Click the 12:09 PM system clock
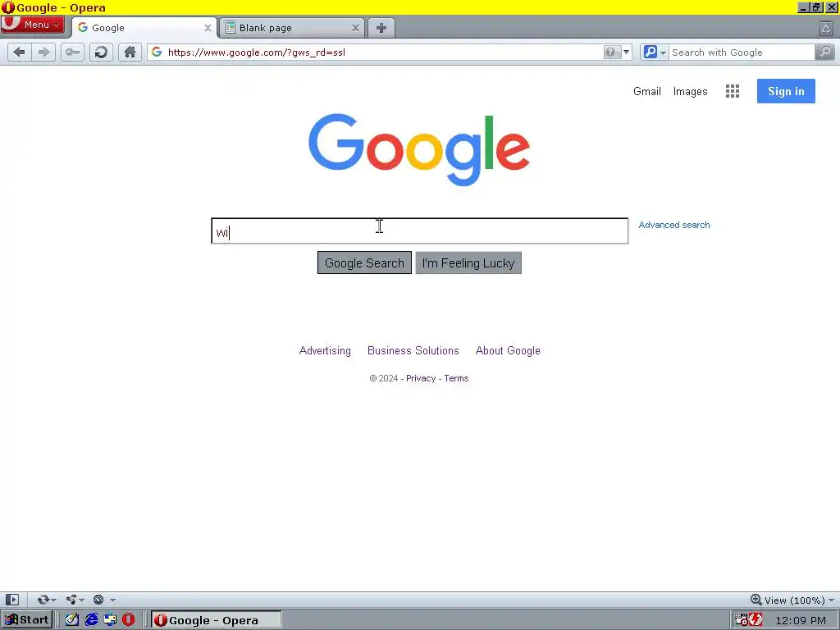Screen dimensions: 840x630 click(x=801, y=620)
